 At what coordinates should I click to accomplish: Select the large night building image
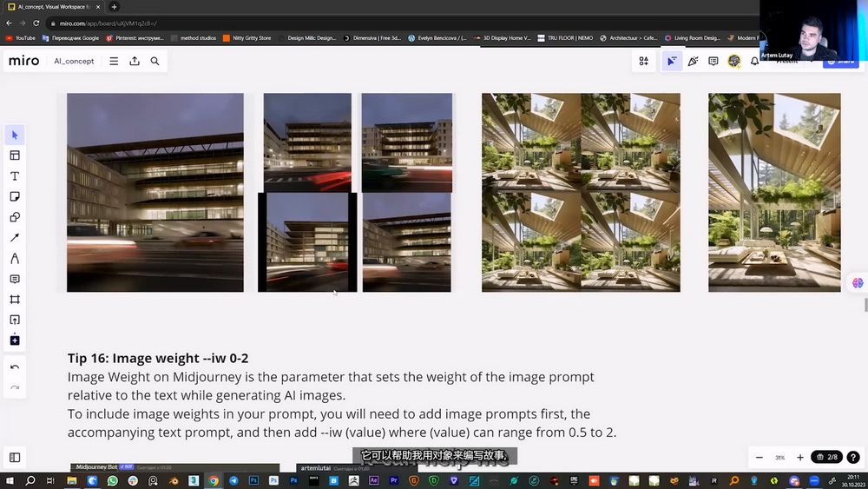155,192
